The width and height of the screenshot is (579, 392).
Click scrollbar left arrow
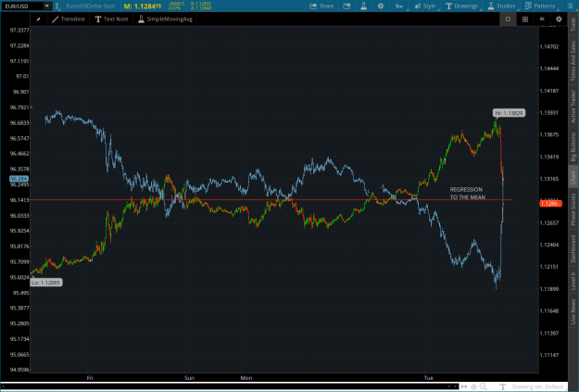point(449,386)
